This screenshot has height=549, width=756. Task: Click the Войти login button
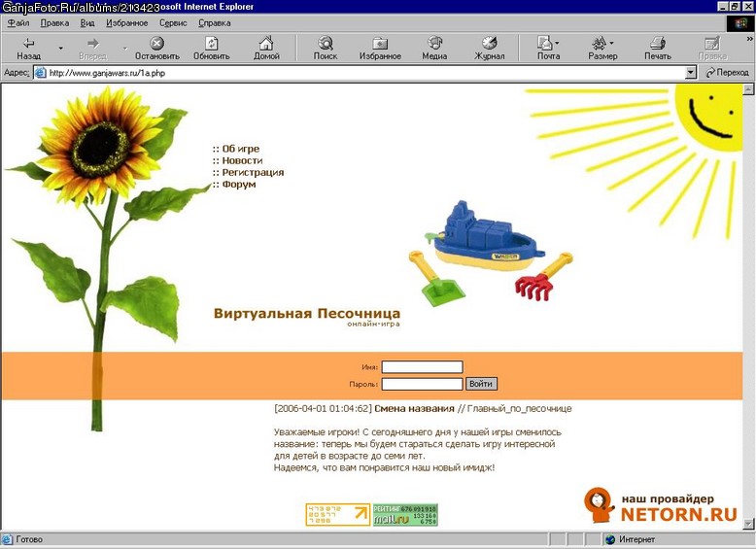[481, 384]
